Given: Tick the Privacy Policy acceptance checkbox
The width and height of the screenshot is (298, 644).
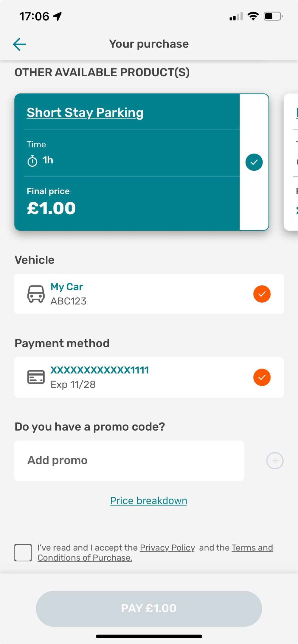Looking at the screenshot, I should (23, 553).
